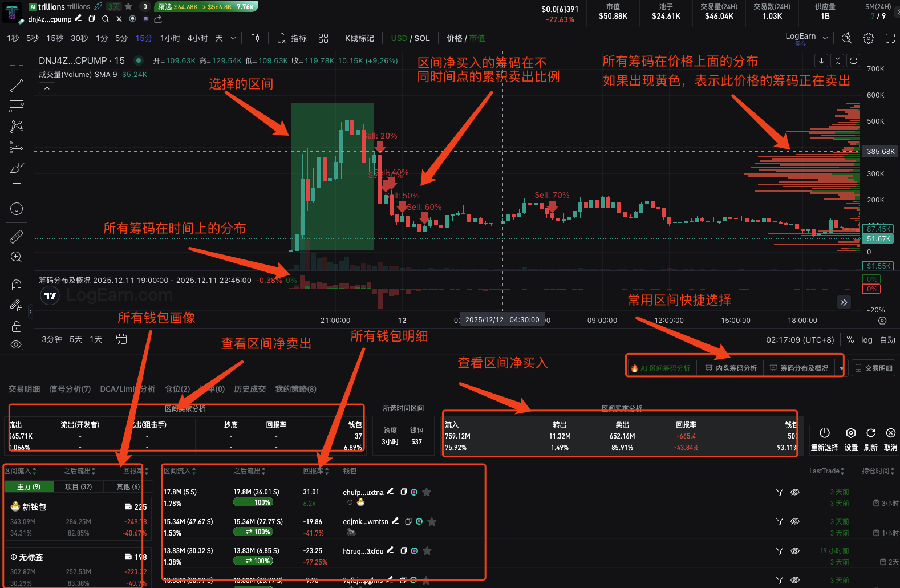Select the 1小时 chart interval

170,38
